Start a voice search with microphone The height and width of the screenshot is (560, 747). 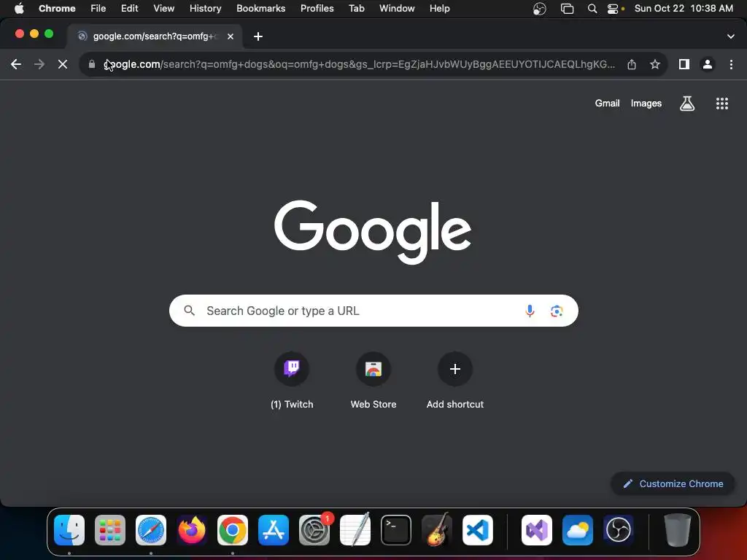click(x=530, y=311)
